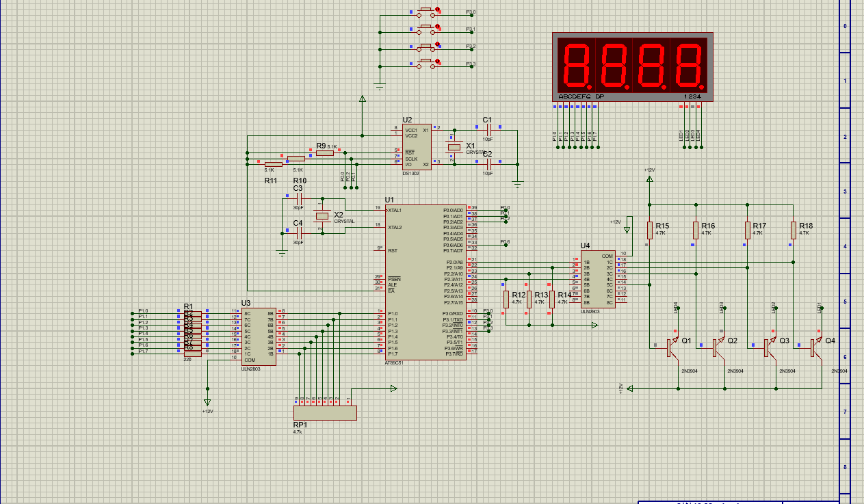Click the push button wired to P3.3

426,64
